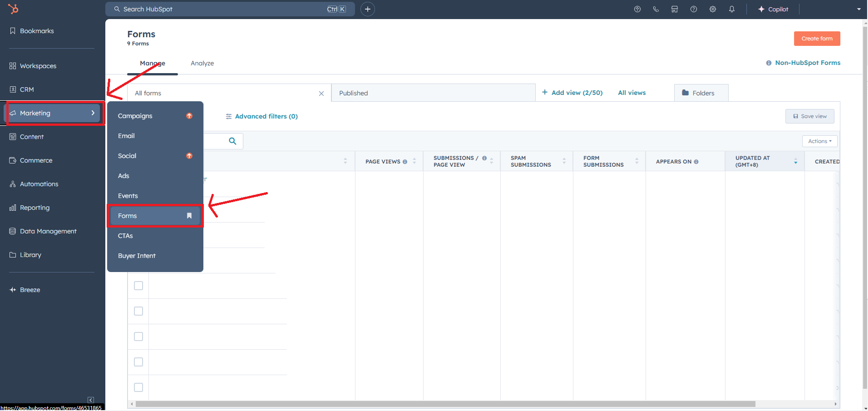Click the Campaigns upgrade arrow badge
Screen dimensions: 868x411
coord(189,116)
